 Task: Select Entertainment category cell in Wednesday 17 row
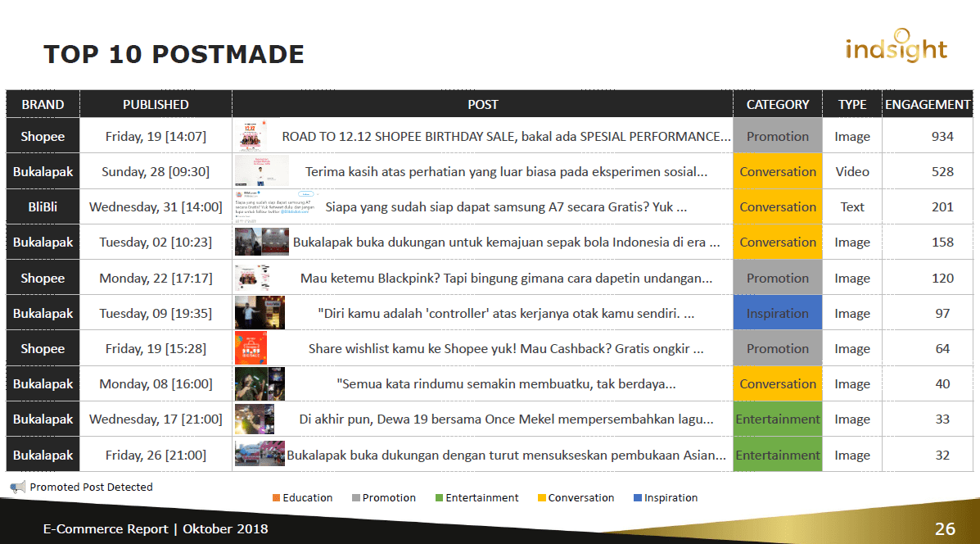778,419
